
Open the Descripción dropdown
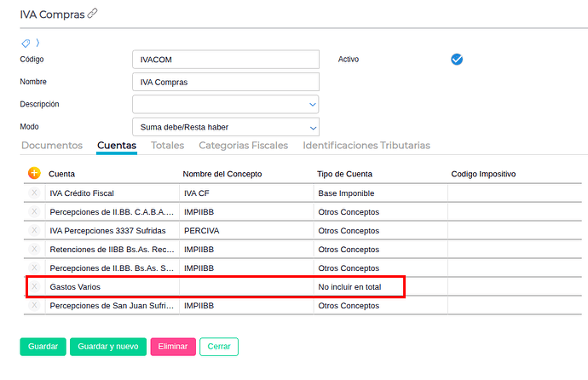click(225, 104)
